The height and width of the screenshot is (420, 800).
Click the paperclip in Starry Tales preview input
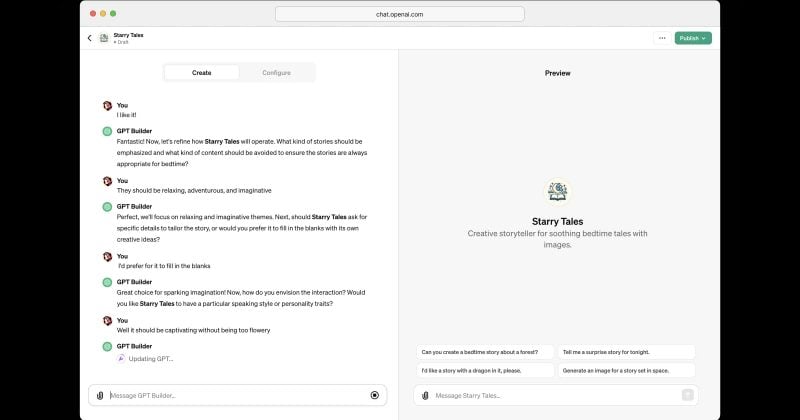point(425,396)
